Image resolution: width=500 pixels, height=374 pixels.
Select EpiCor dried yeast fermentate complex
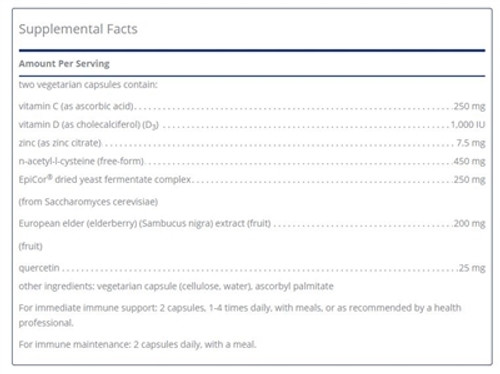[x=105, y=180]
